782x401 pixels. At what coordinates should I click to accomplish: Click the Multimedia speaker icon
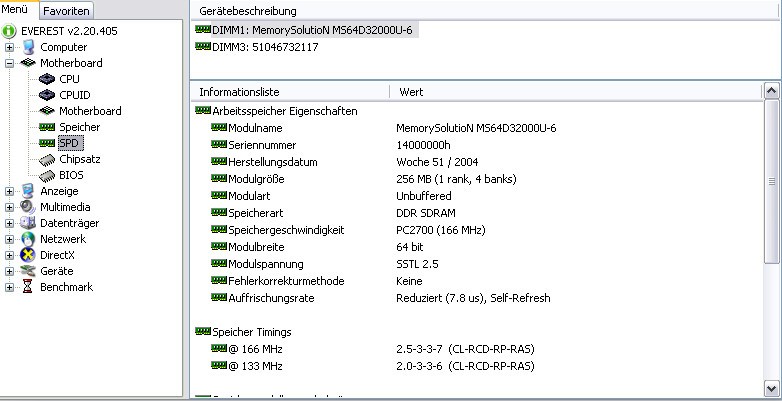tap(28, 207)
